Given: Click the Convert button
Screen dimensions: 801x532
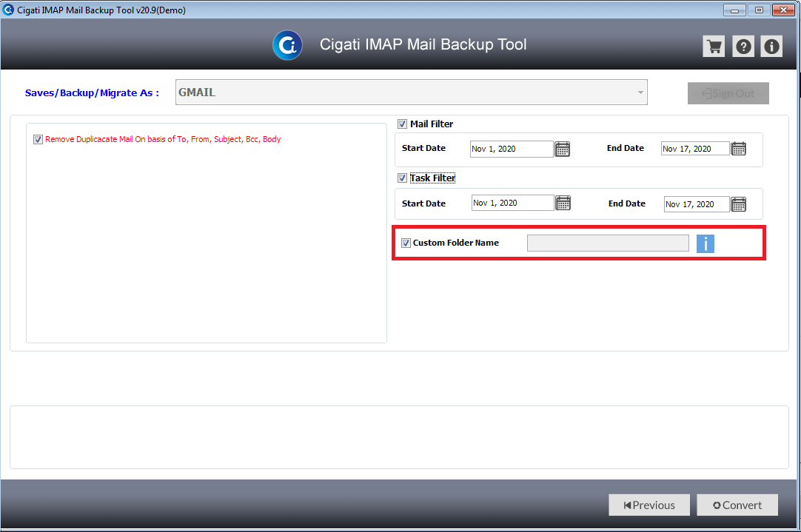Looking at the screenshot, I should pyautogui.click(x=737, y=505).
